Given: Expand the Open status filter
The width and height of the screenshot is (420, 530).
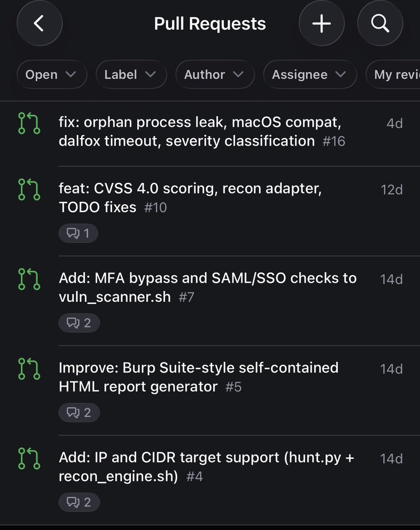Looking at the screenshot, I should coord(52,75).
